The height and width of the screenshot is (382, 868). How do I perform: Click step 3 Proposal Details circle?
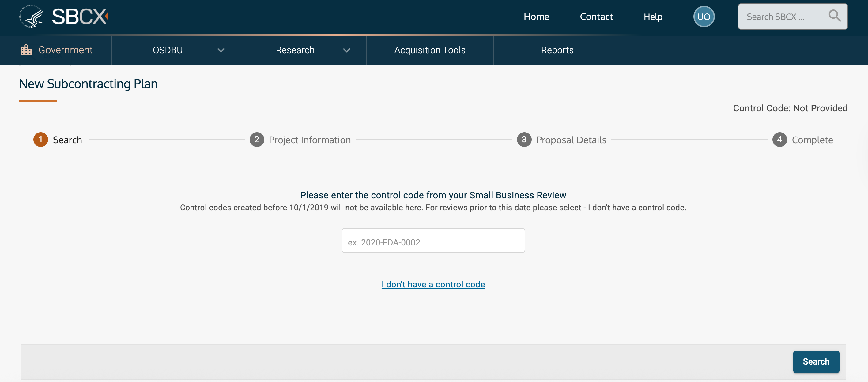(524, 140)
